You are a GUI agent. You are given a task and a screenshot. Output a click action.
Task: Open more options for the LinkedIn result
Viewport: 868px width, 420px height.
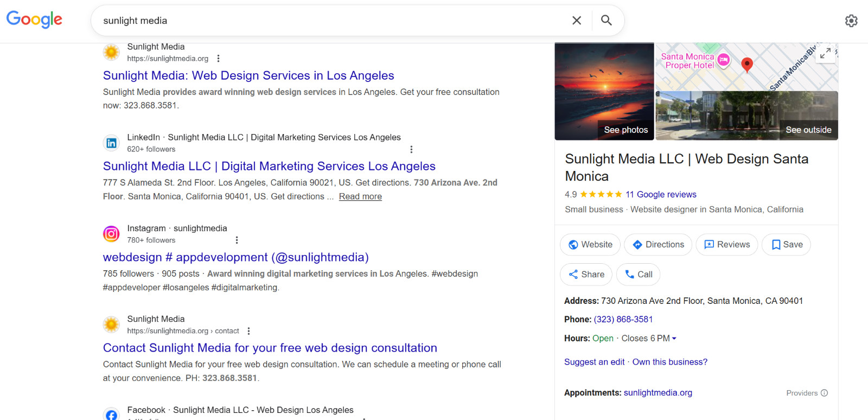pyautogui.click(x=411, y=149)
